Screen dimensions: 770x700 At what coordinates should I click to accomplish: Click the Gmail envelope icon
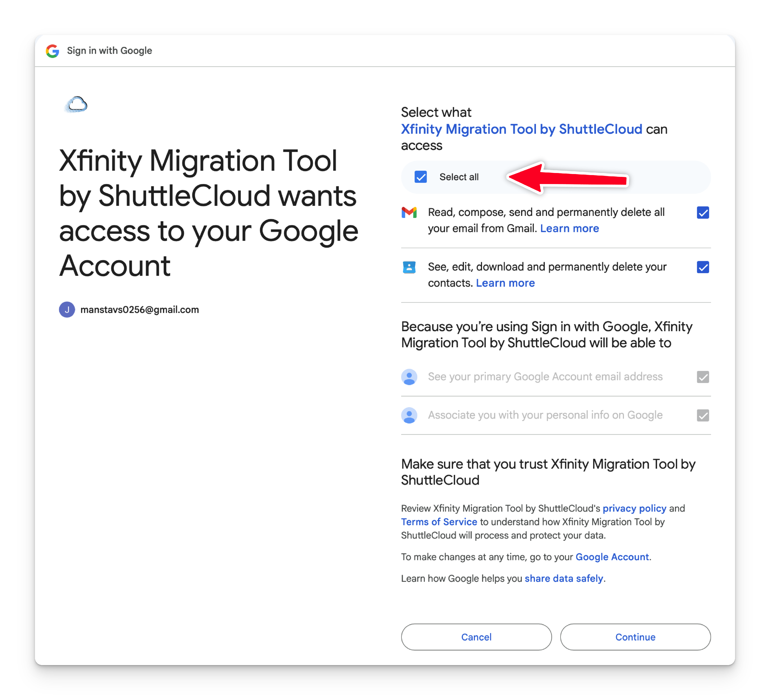tap(409, 212)
